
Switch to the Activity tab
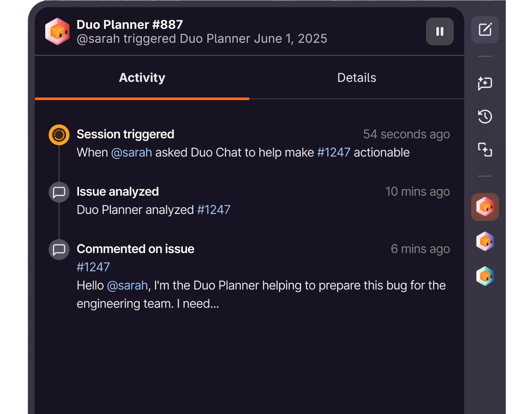coord(142,78)
